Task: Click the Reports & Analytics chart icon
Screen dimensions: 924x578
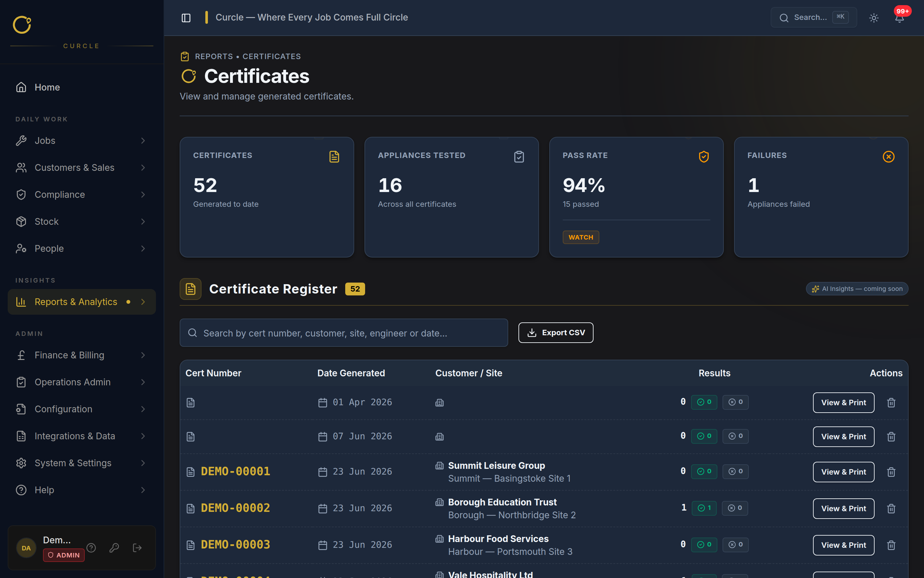Action: (x=21, y=302)
